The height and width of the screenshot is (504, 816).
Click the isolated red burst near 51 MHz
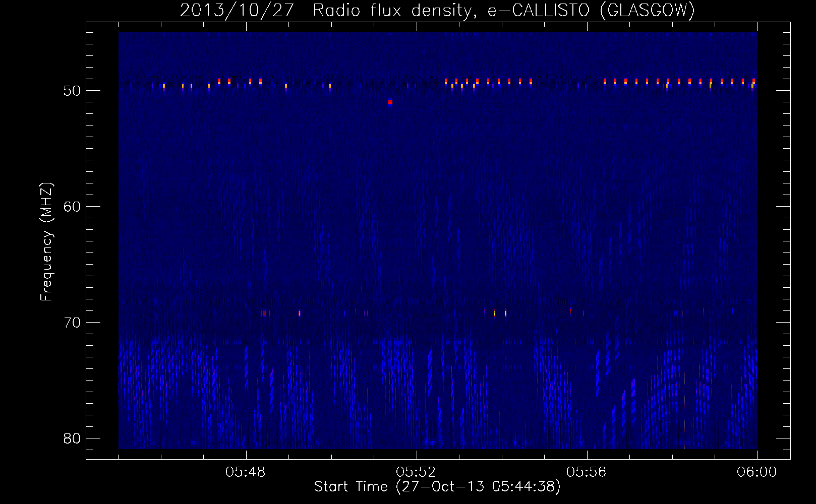point(390,102)
